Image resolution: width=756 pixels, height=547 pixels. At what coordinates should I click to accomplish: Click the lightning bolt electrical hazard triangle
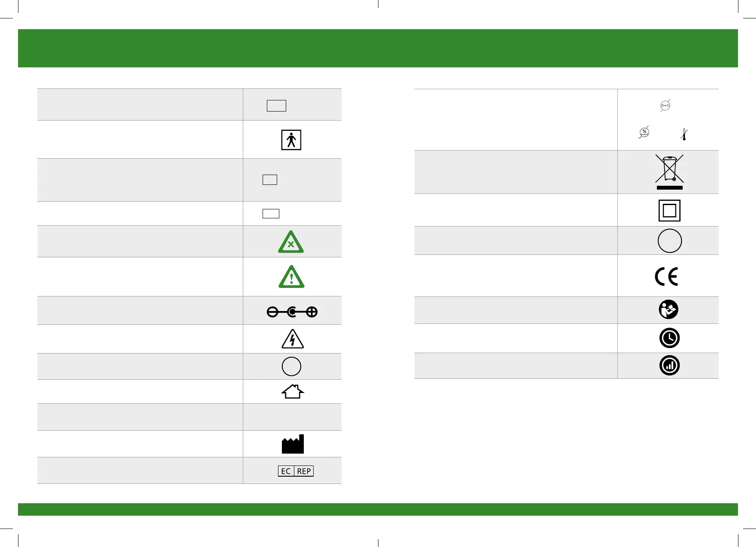(293, 339)
